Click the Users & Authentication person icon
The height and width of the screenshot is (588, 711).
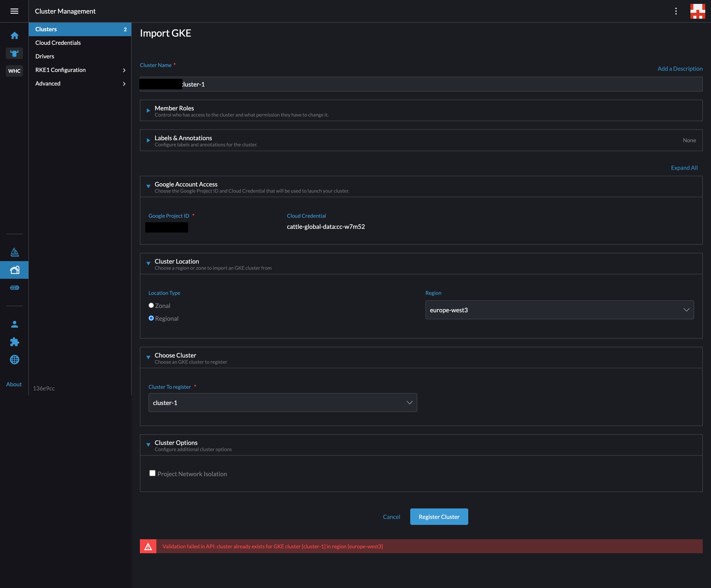[14, 324]
